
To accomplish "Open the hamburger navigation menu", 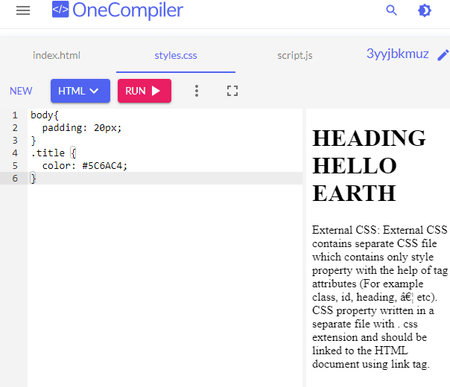I will pos(23,11).
